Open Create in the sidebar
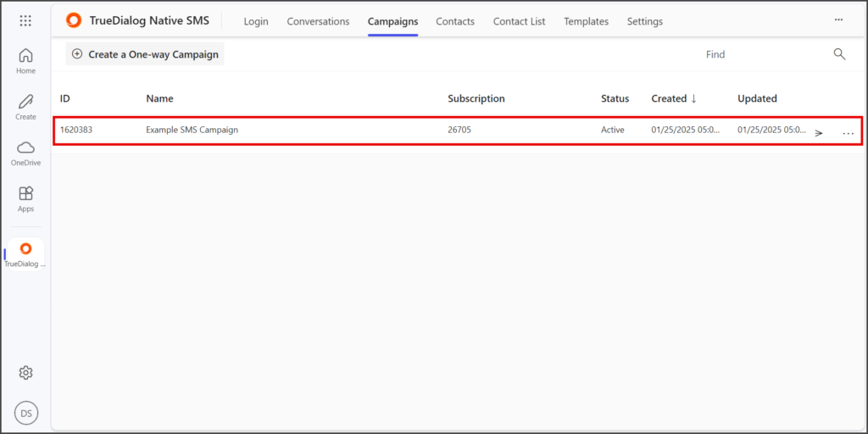 25,107
